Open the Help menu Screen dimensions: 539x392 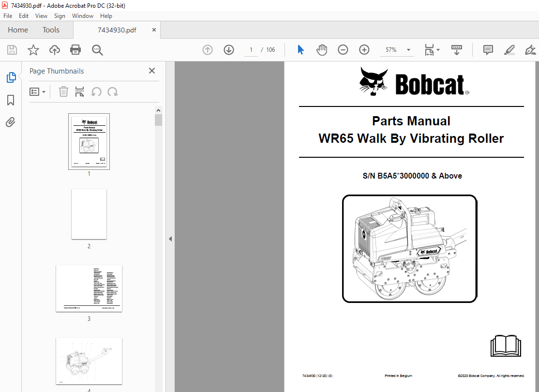[106, 16]
